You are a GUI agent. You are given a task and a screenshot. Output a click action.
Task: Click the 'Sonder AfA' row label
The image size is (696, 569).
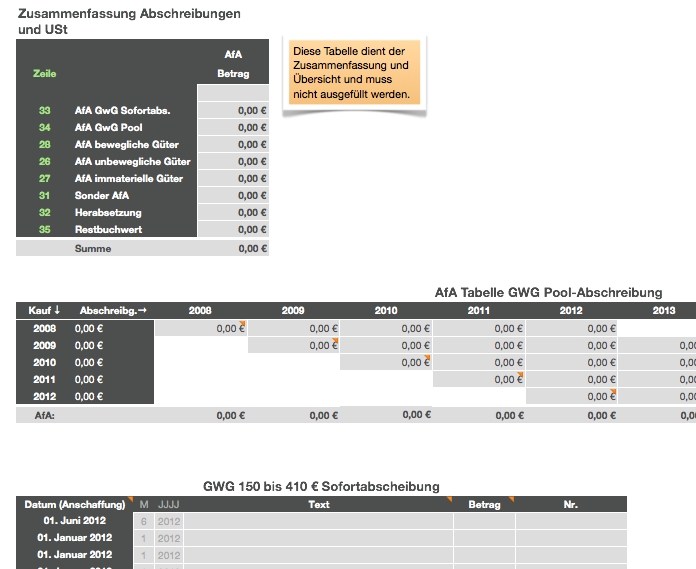coord(102,196)
